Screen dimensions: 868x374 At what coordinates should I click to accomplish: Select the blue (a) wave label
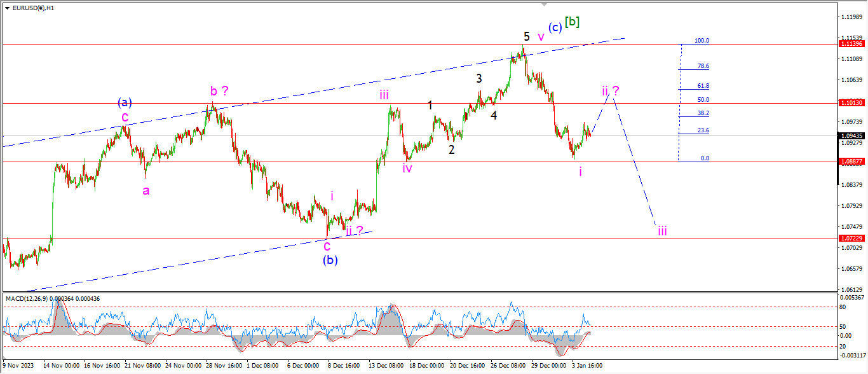125,102
